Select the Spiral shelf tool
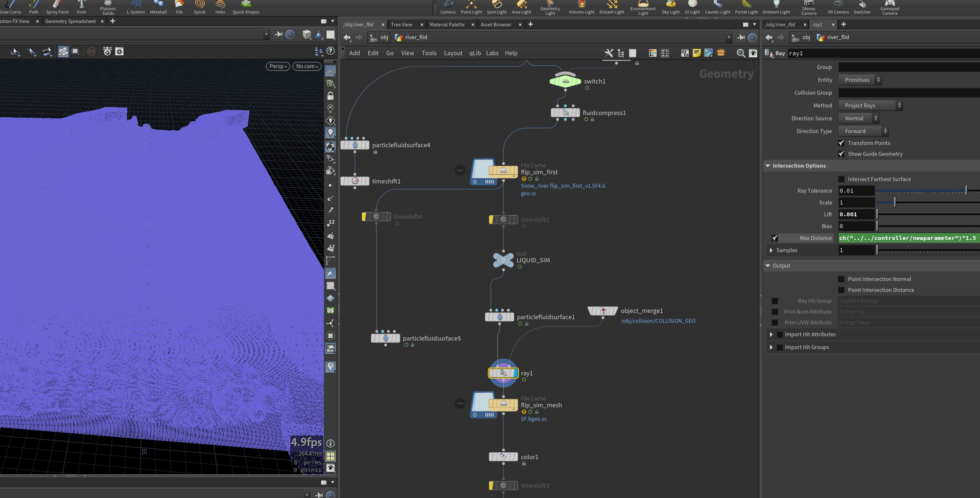This screenshot has width=980, height=498. 199,8
